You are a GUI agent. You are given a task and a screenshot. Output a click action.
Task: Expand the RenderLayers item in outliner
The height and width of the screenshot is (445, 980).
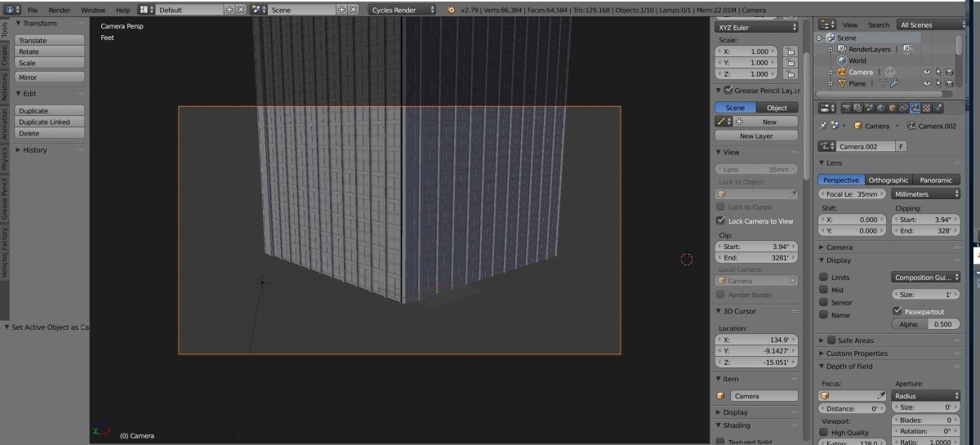click(x=831, y=50)
